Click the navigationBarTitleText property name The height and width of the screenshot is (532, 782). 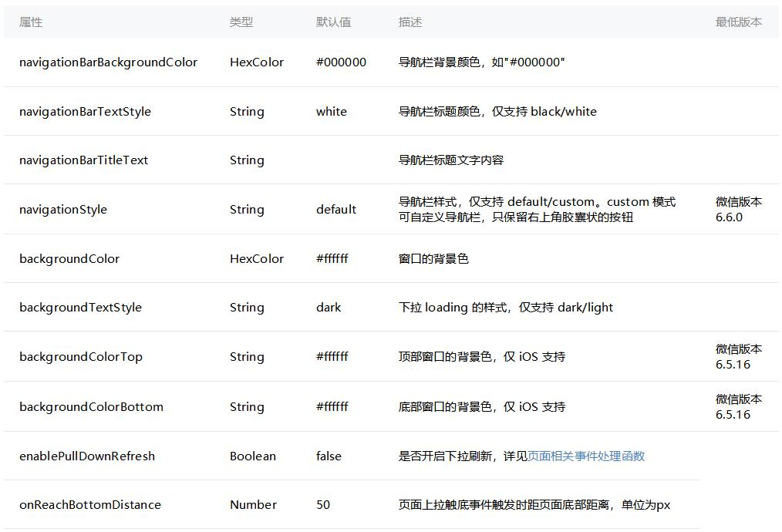click(x=84, y=160)
